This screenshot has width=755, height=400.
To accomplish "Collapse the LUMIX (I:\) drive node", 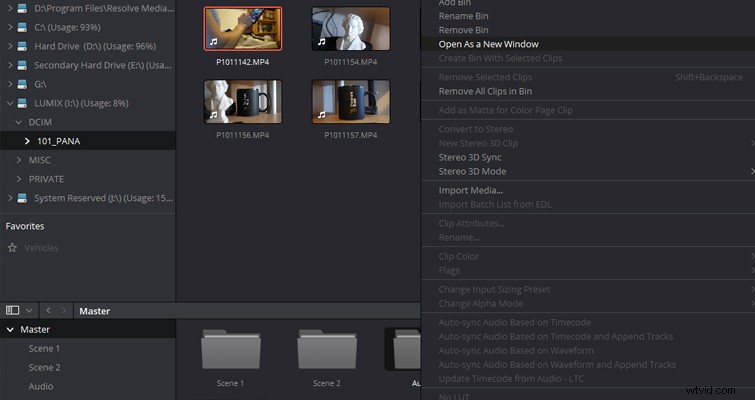I will (10, 103).
